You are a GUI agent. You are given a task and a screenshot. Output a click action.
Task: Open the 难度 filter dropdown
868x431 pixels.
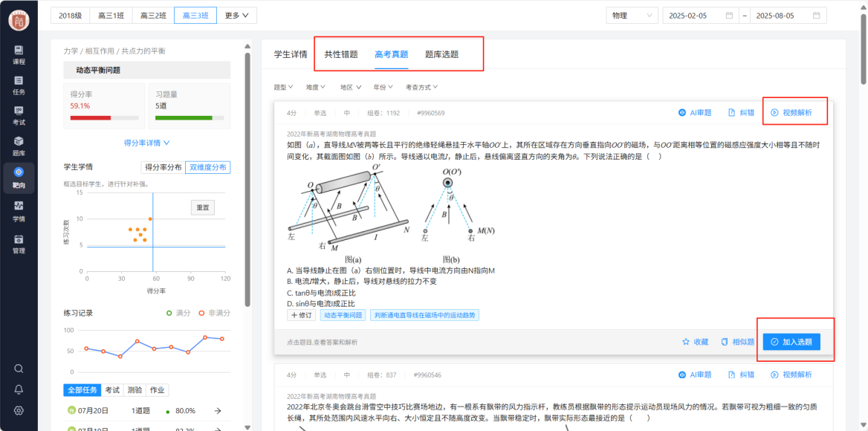[316, 87]
